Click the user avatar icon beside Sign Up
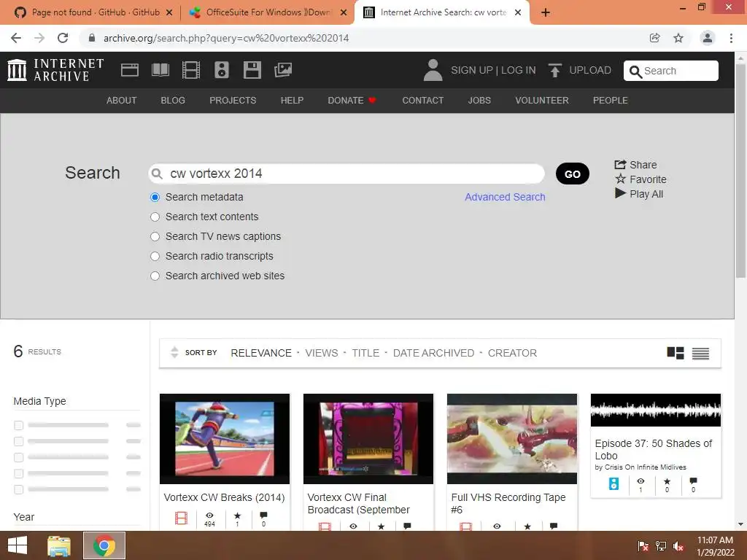 click(x=433, y=70)
